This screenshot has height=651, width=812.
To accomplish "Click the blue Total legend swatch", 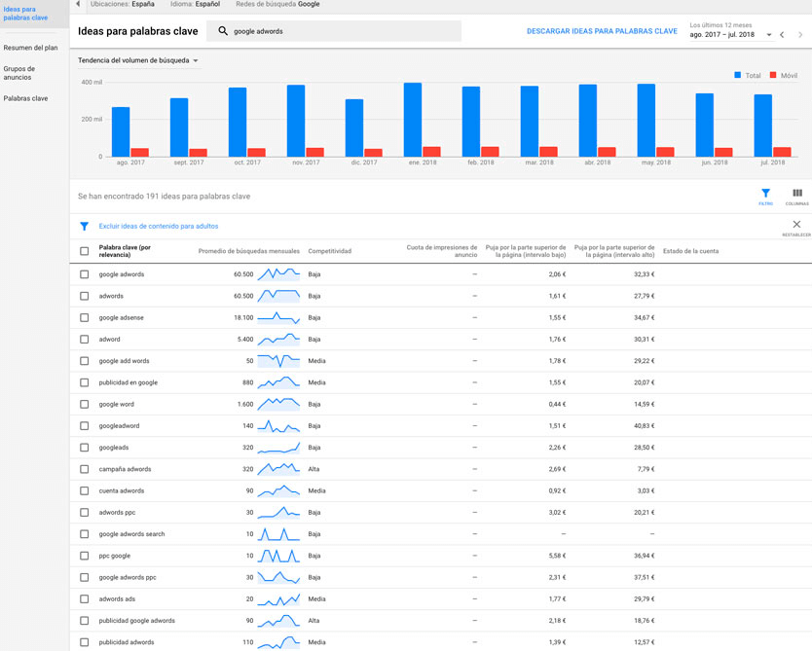I will [737, 75].
